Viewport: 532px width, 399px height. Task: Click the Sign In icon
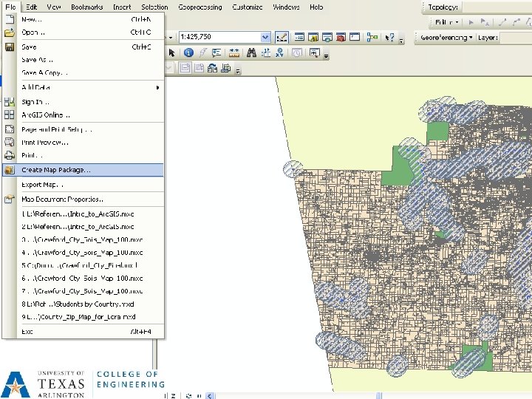click(10, 102)
